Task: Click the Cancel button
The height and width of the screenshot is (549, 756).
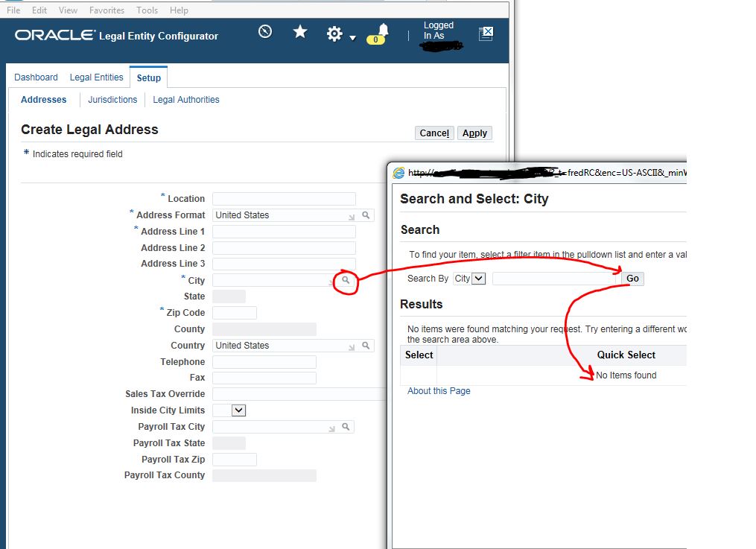Action: tap(434, 133)
